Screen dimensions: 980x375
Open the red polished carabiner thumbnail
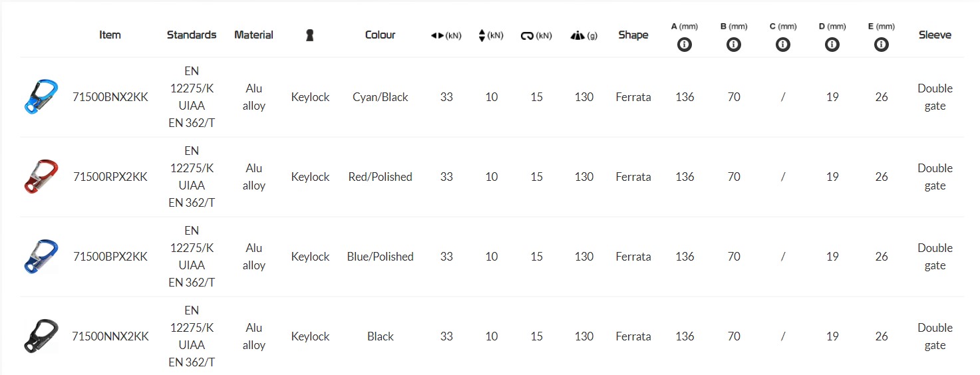[x=41, y=177]
